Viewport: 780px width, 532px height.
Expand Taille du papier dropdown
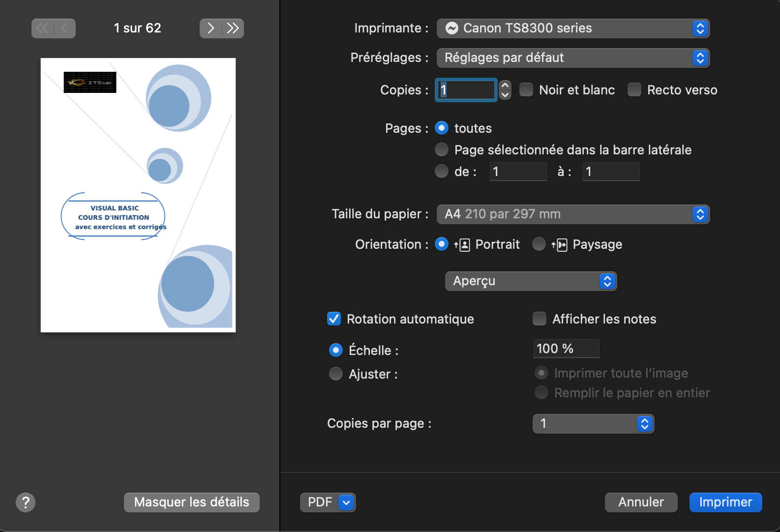[573, 214]
